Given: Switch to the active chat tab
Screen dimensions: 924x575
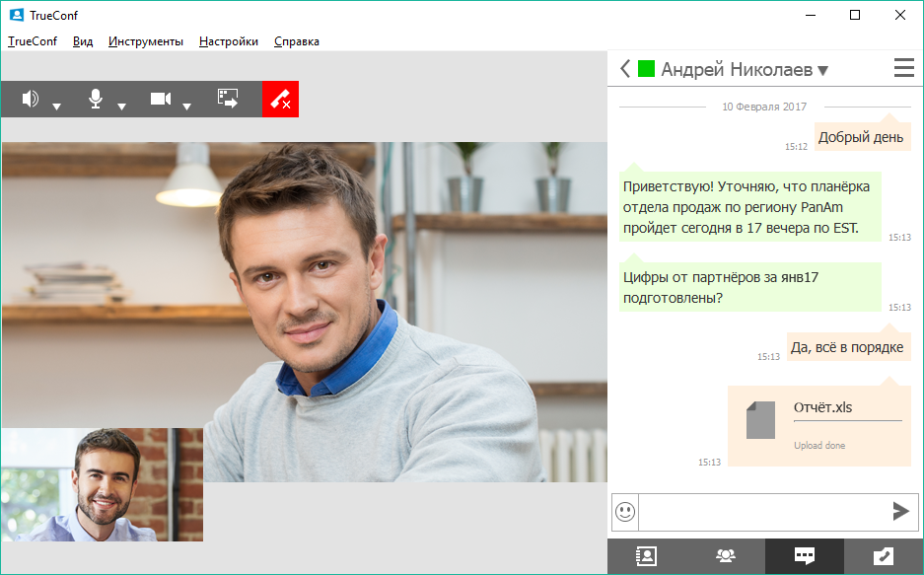Looking at the screenshot, I should click(x=804, y=556).
